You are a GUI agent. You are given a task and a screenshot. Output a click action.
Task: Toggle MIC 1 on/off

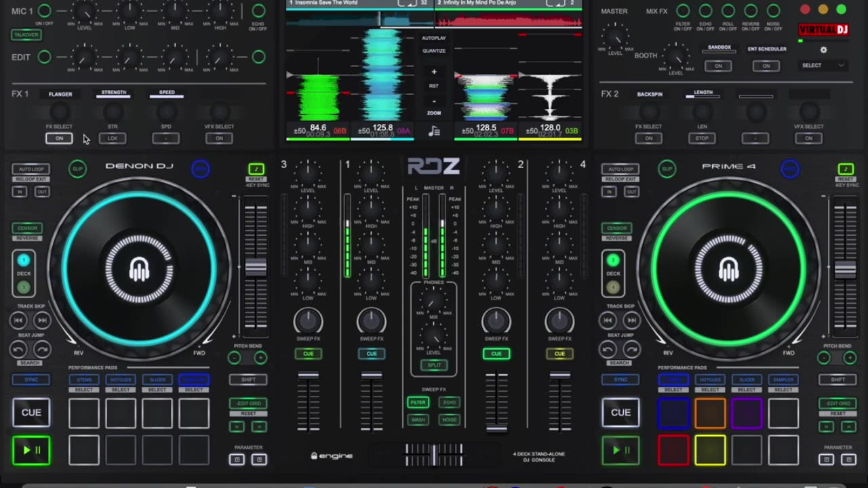point(44,10)
